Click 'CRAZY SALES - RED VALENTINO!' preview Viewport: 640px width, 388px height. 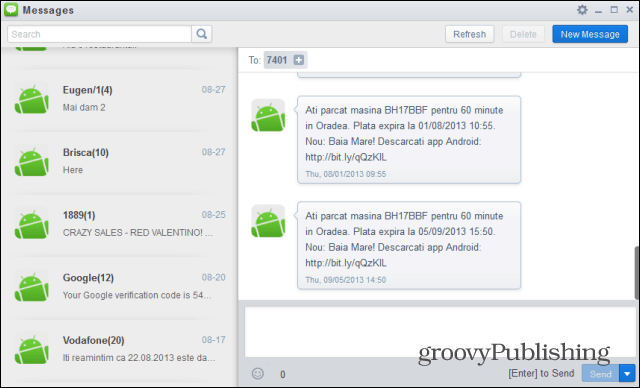point(138,233)
